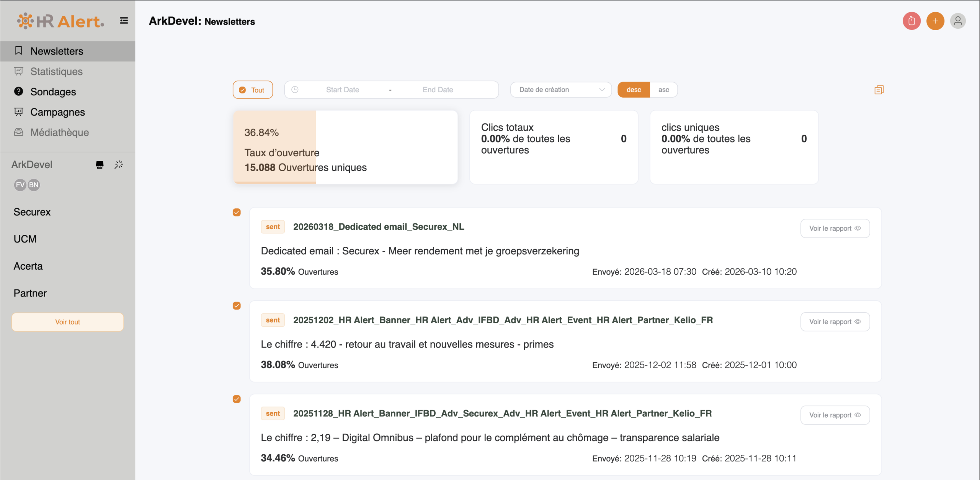This screenshot has height=480, width=980.
Task: Open the 20260318_Dedicated email_Securex_NL title
Action: (379, 227)
